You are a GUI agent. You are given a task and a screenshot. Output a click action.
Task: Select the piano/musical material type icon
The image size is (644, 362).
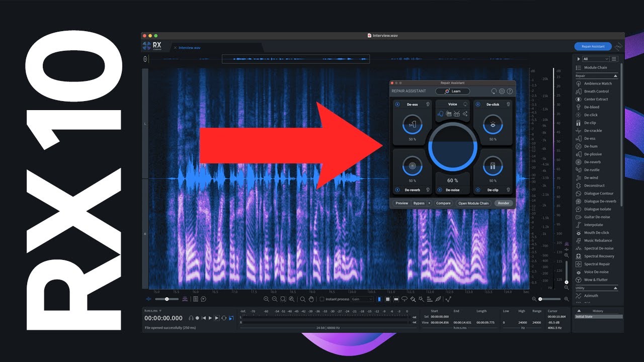point(449,114)
